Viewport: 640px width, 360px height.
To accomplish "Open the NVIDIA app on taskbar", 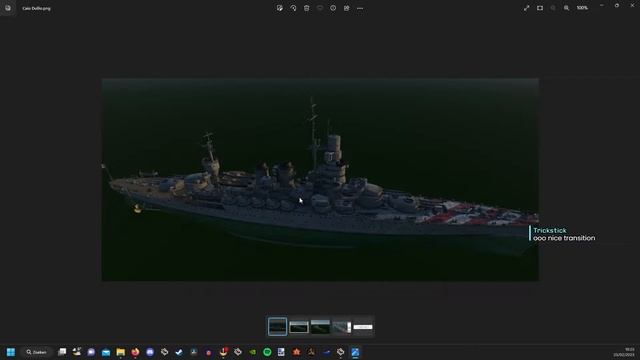I will click(x=253, y=352).
